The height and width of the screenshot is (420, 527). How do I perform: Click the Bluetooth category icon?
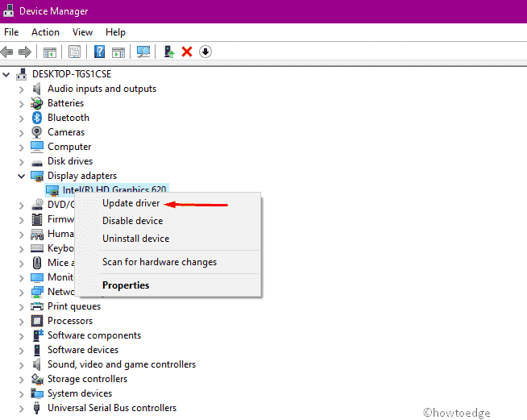tap(37, 118)
